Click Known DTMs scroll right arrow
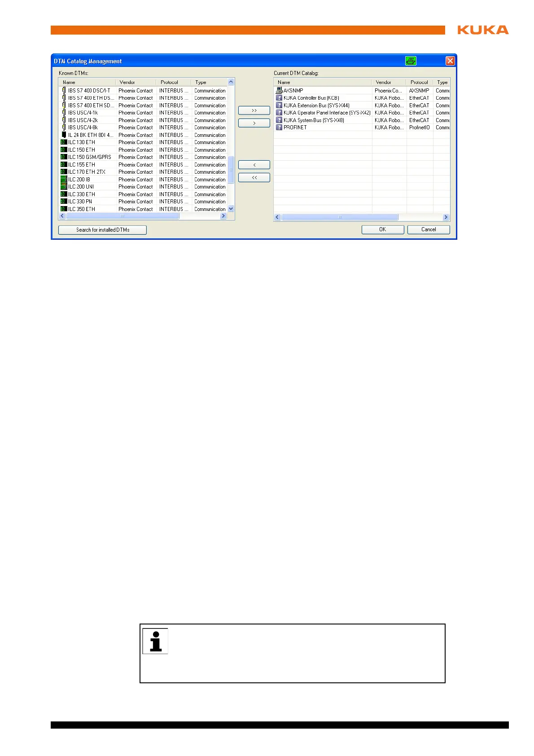The height and width of the screenshot is (756, 534). [223, 216]
